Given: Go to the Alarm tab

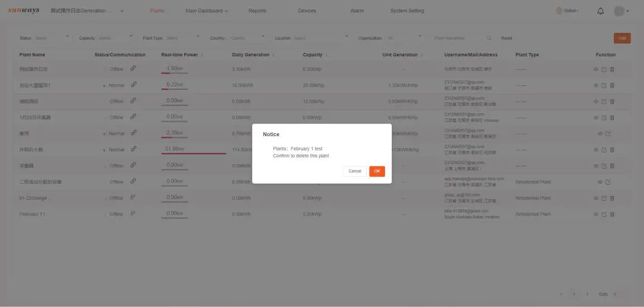Looking at the screenshot, I should 357,11.
